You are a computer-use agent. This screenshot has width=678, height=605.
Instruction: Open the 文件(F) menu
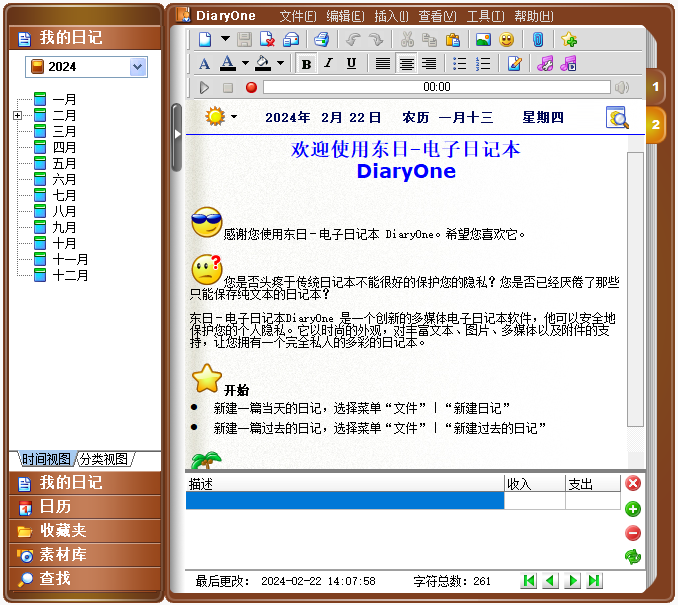coord(297,16)
